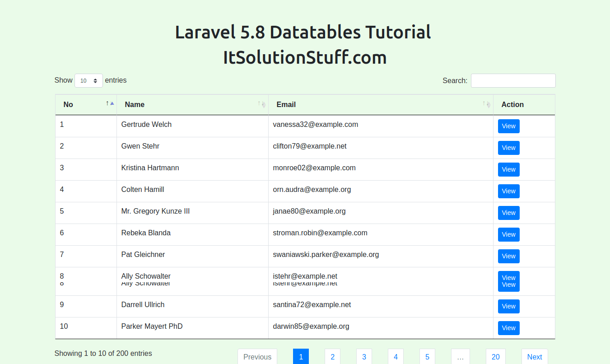The width and height of the screenshot is (610, 364).
Task: Select email vanessa32@example.com
Action: (x=316, y=124)
